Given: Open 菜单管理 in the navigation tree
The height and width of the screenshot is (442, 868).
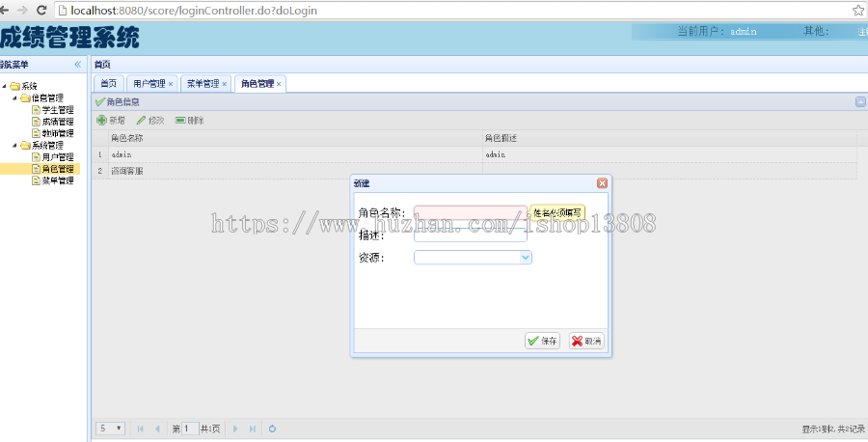Looking at the screenshot, I should [58, 180].
